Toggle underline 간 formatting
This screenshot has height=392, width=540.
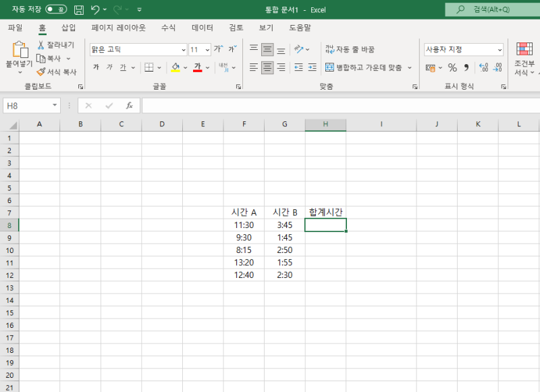click(x=123, y=67)
